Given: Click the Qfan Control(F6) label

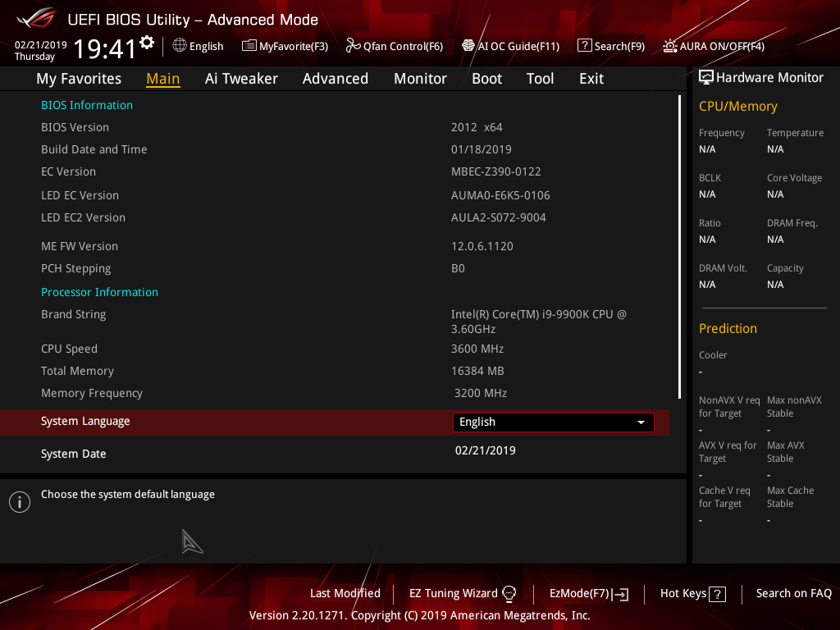Looking at the screenshot, I should click(x=403, y=47).
